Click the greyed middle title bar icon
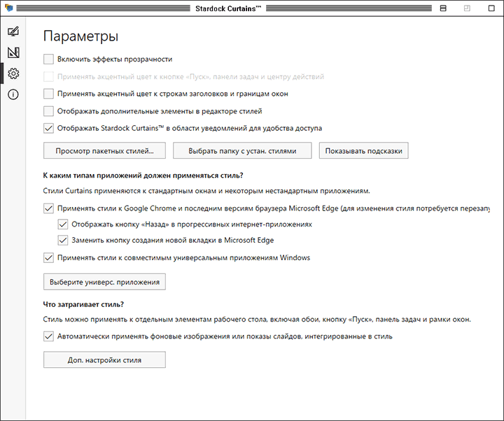Image resolution: width=504 pixels, height=421 pixels. pos(467,8)
